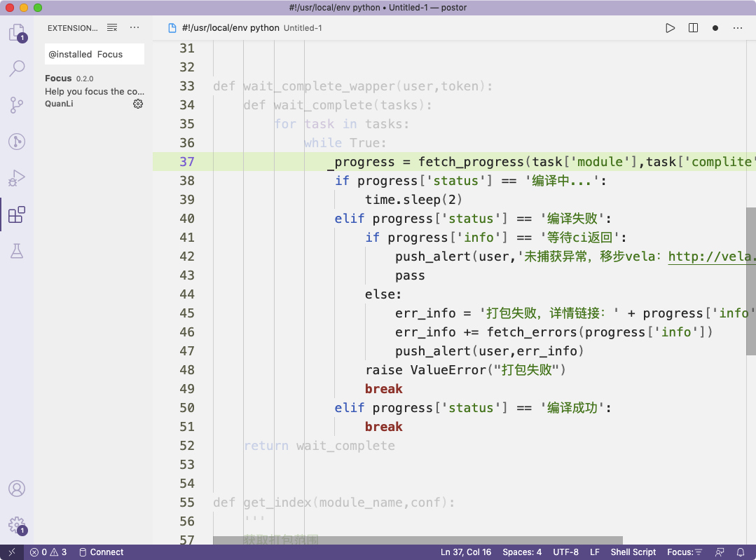
Task: Show errors and warnings problems panel
Action: (48, 552)
